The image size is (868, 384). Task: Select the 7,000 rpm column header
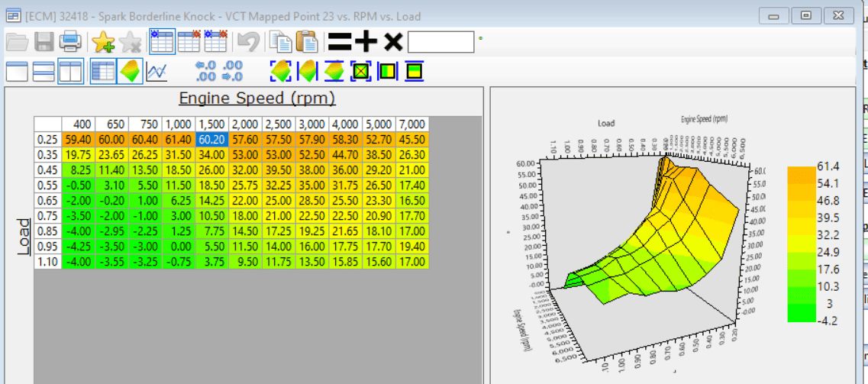(x=412, y=124)
